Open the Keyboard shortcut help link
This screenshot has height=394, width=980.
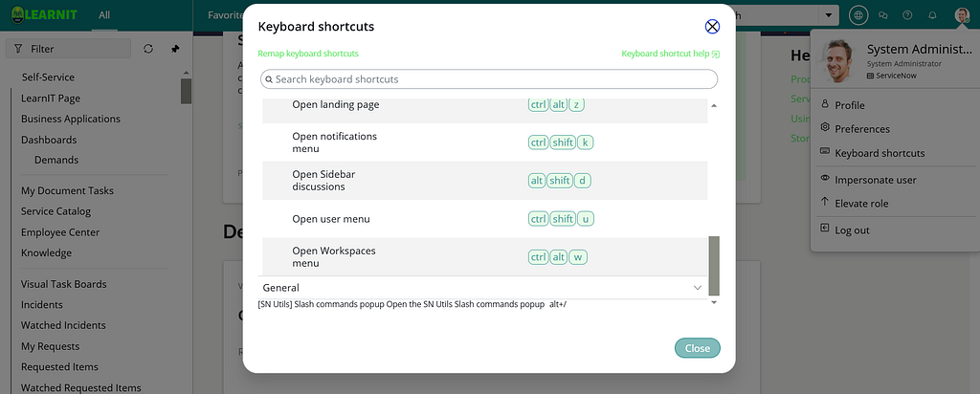671,54
